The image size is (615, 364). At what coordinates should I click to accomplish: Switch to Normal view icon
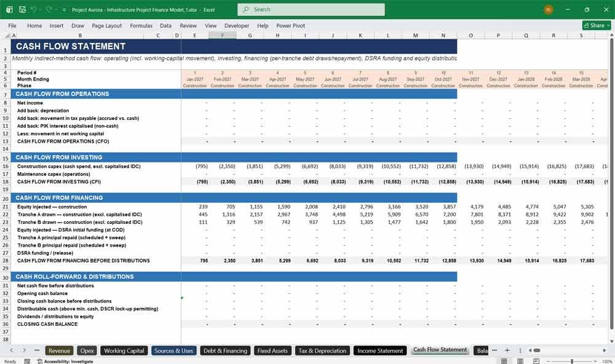(x=504, y=361)
